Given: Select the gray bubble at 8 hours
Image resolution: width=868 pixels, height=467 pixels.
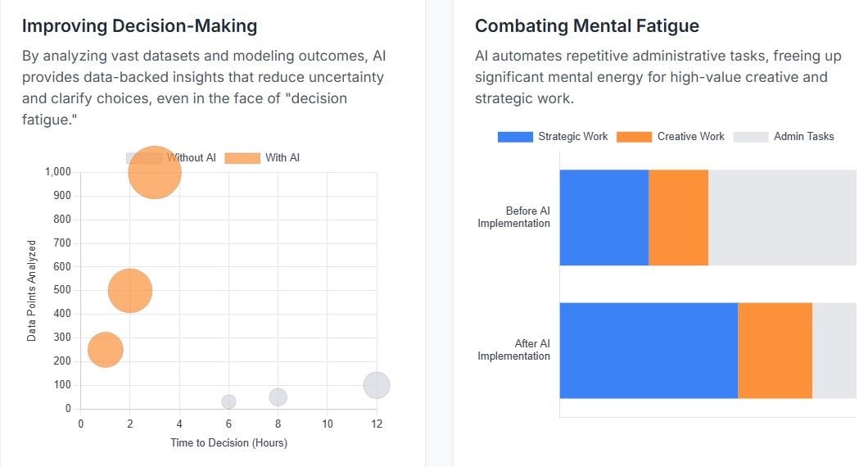Looking at the screenshot, I should 278,397.
